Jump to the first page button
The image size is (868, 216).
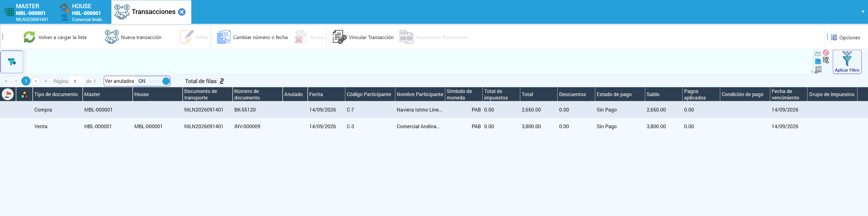tap(6, 81)
